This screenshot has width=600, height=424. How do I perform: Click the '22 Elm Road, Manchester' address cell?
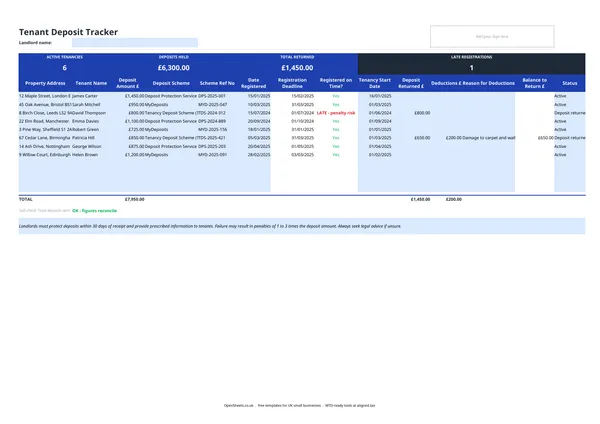(45, 121)
